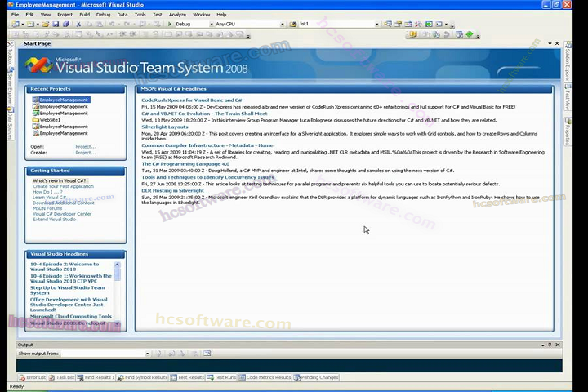Click the Cut scissors icon
Screen dimensions: 588x392
(x=78, y=24)
